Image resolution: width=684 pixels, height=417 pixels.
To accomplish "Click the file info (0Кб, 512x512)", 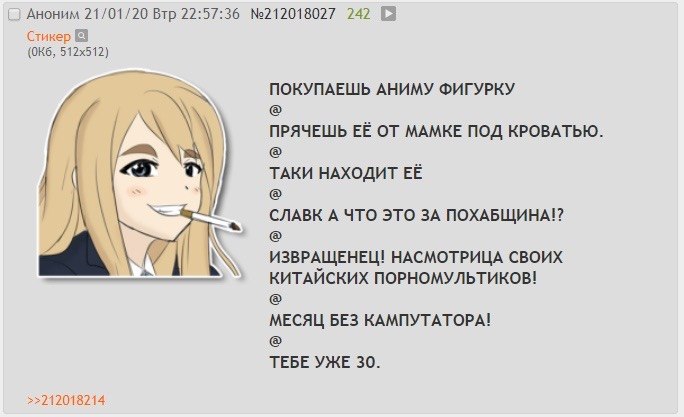I will point(68,52).
